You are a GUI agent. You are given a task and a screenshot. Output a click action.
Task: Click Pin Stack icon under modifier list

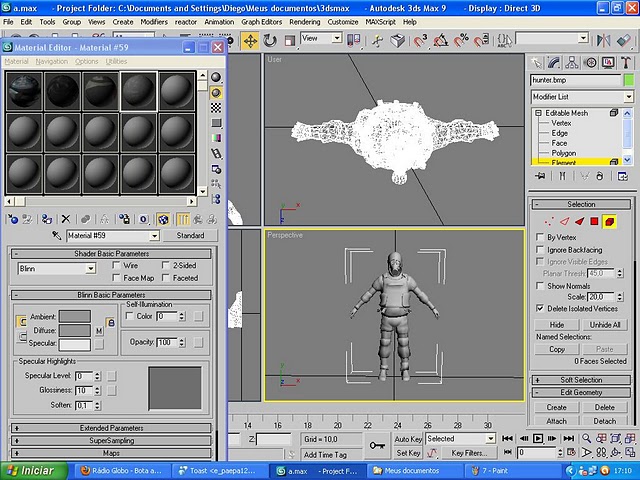tap(540, 176)
